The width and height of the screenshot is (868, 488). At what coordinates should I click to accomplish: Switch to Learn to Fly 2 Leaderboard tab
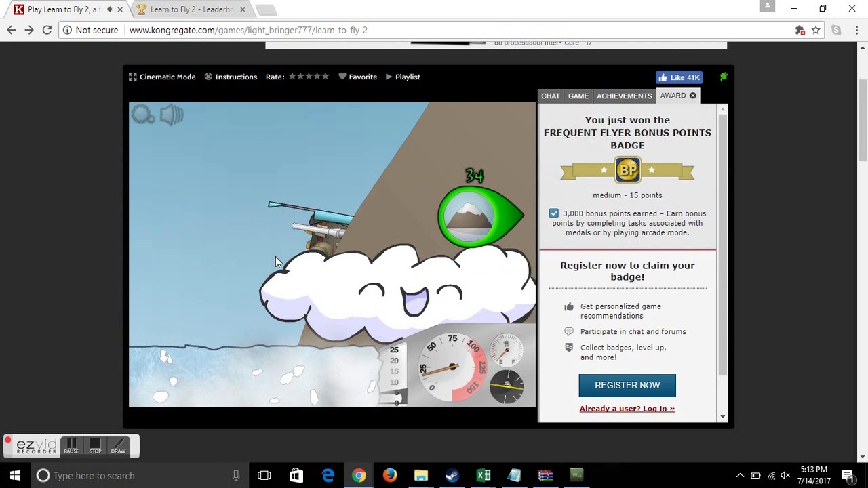pos(191,9)
